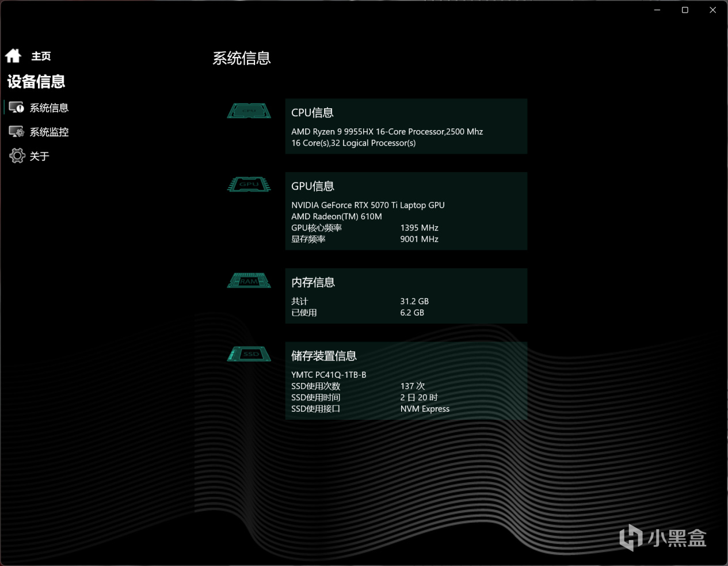Click the GPU chip icon
This screenshot has height=566, width=728.
[249, 184]
